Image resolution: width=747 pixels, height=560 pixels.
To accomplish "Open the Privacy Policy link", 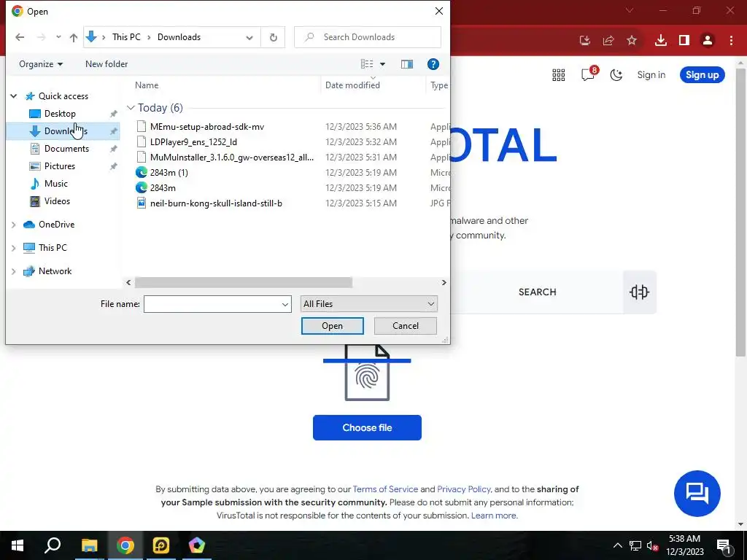I will pyautogui.click(x=463, y=489).
